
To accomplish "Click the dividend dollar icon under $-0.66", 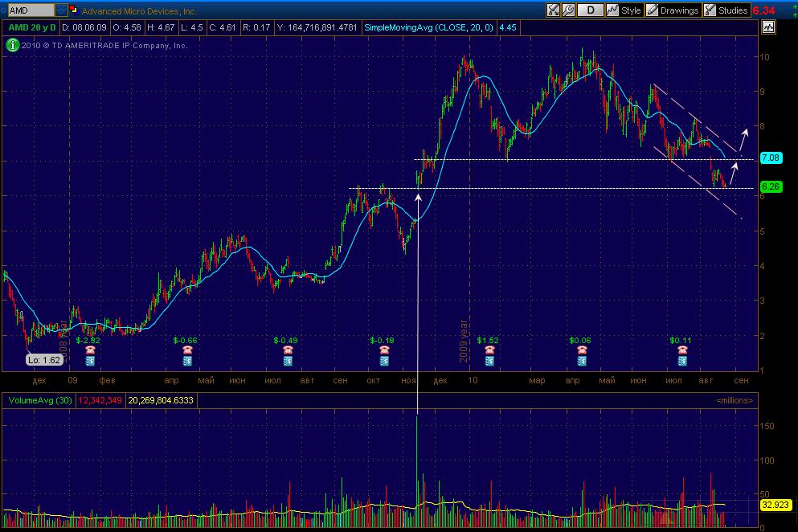I will (188, 361).
